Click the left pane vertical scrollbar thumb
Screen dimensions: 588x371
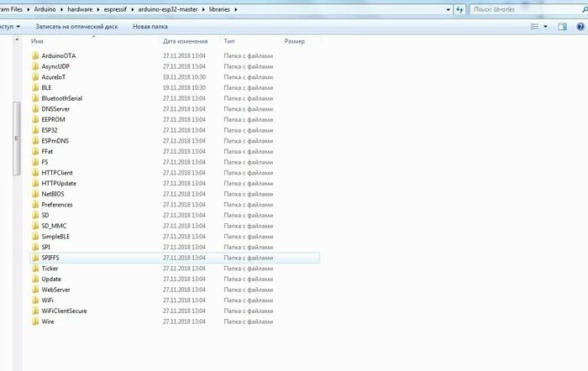16,138
